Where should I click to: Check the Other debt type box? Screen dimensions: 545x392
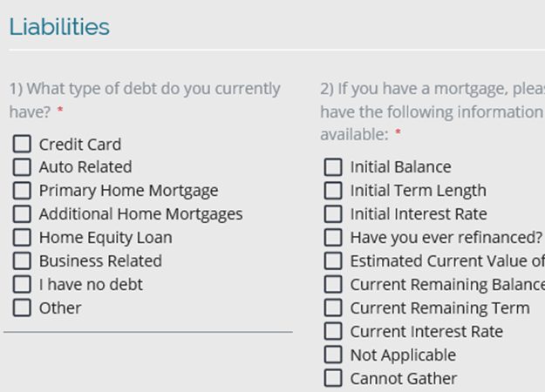(x=22, y=308)
